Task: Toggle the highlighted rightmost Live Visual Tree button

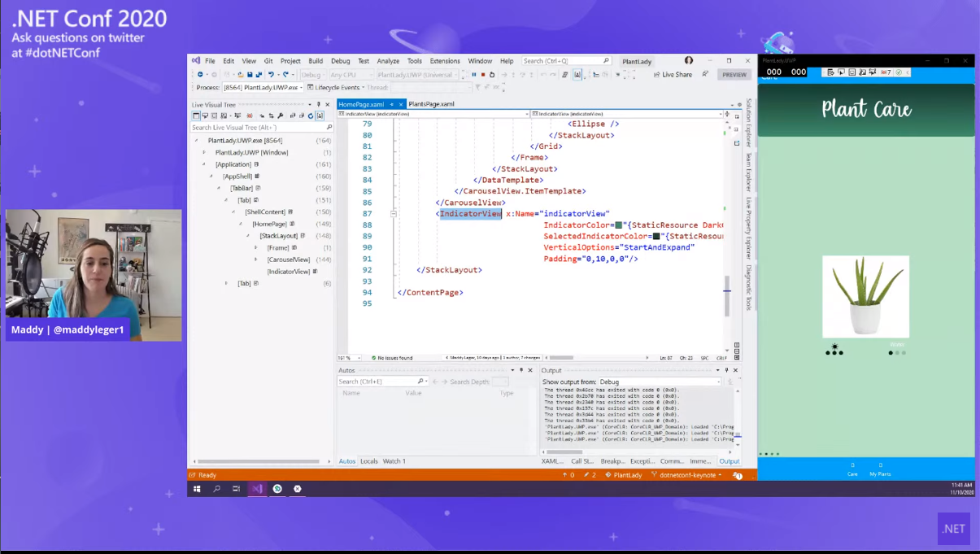Action: pos(320,116)
